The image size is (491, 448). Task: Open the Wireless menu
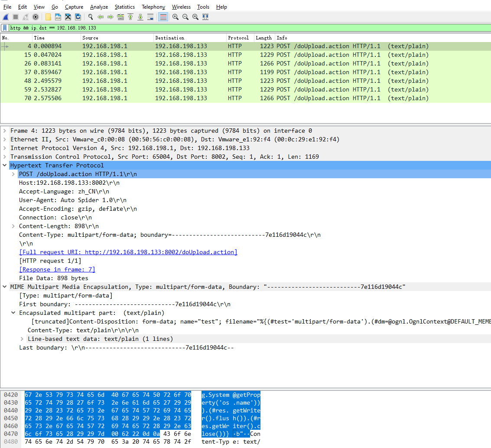coord(181,7)
